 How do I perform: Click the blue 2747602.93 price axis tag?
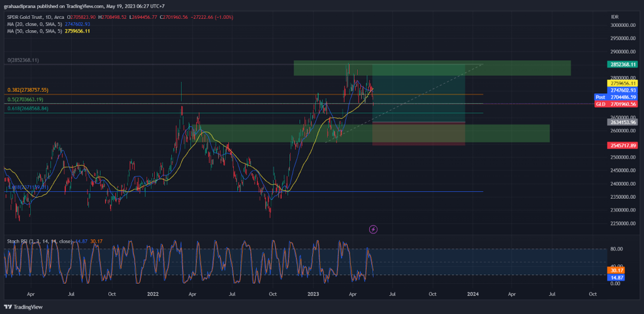click(623, 90)
